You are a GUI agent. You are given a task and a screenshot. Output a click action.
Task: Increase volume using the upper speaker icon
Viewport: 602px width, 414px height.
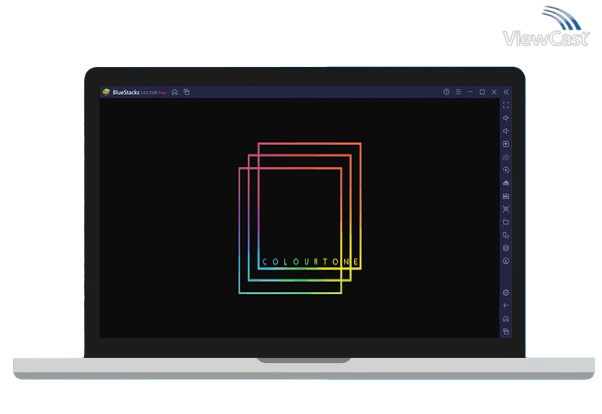coord(506,118)
